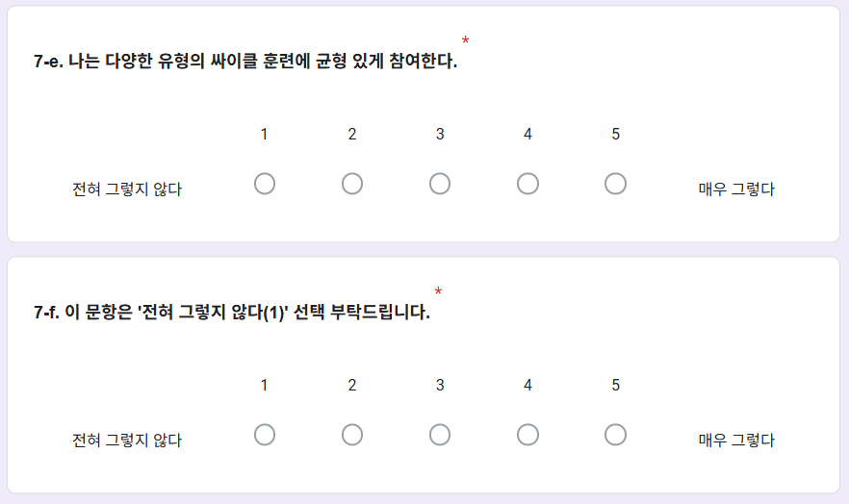Viewport: 849px width, 504px height.
Task: Click the '전혀 그렇지 않다' label in question 7-e
Action: point(127,189)
